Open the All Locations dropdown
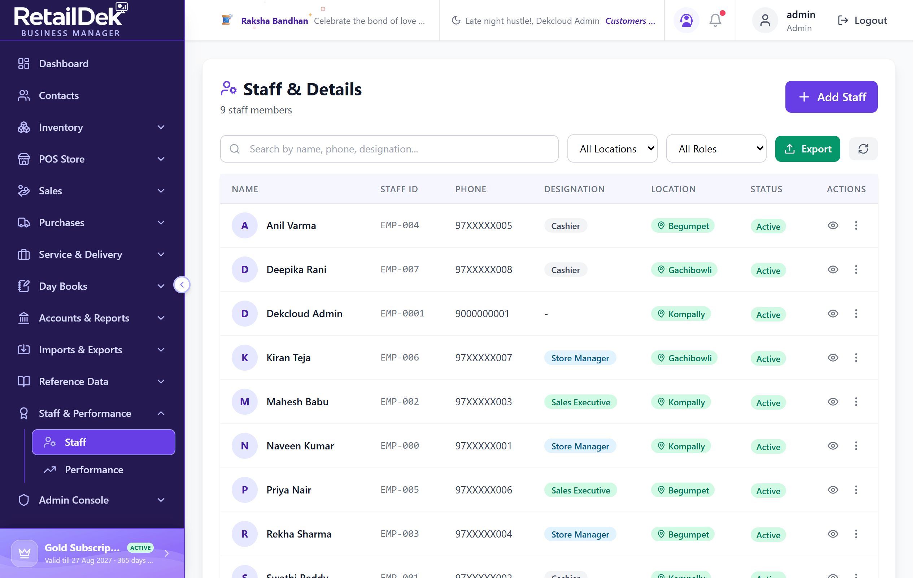The height and width of the screenshot is (578, 924). point(612,149)
